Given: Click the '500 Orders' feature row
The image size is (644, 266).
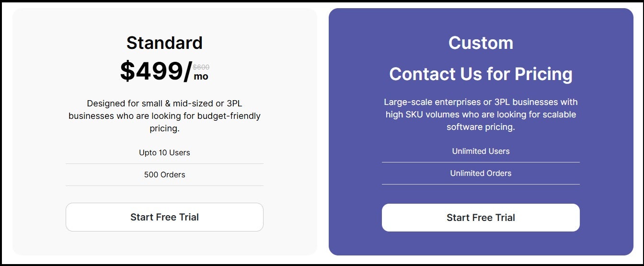Looking at the screenshot, I should coord(164,175).
